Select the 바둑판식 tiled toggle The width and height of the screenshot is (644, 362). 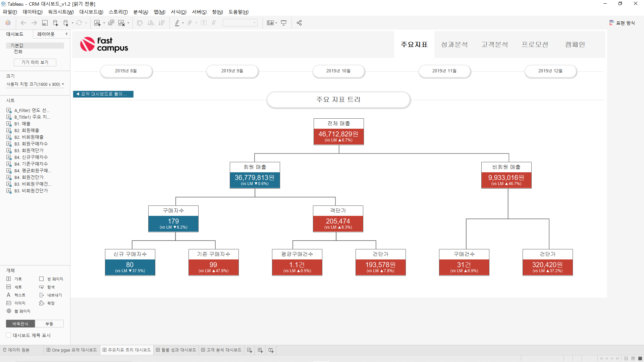tap(20, 324)
